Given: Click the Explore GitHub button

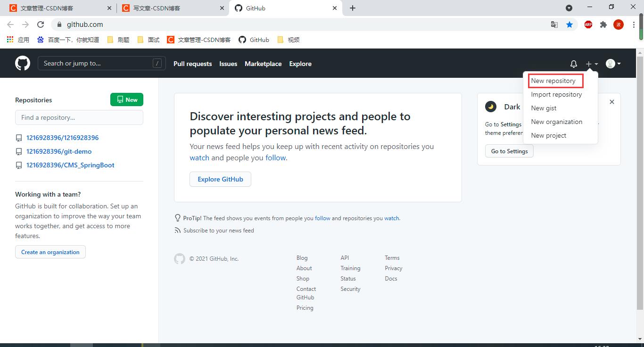Looking at the screenshot, I should coord(220,179).
